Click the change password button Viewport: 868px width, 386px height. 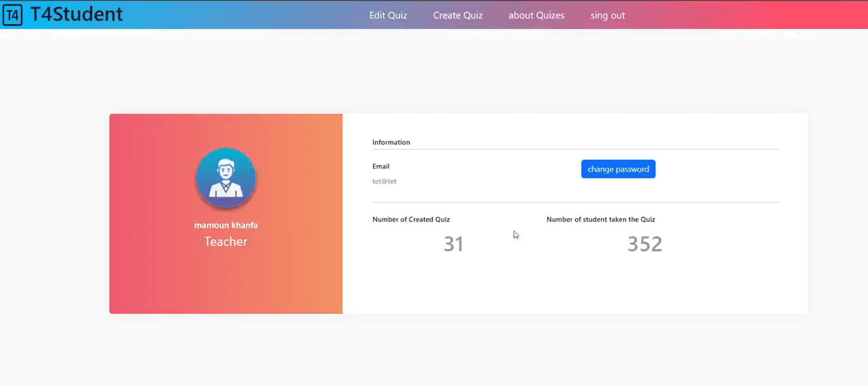tap(618, 169)
